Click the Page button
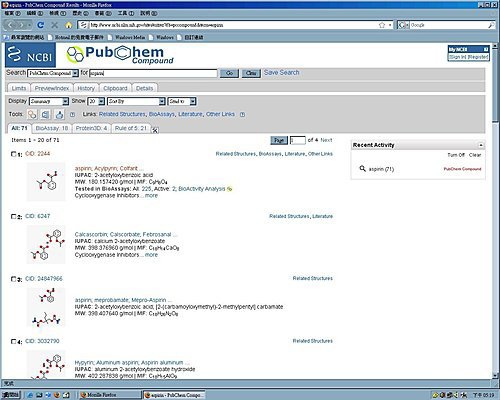Screen dimensions: 500x400 [x=279, y=140]
